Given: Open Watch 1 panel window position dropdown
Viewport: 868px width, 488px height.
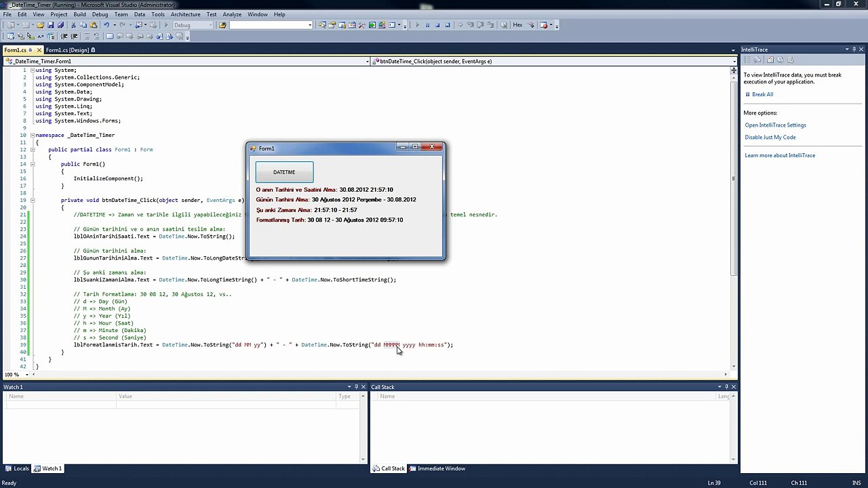Looking at the screenshot, I should pyautogui.click(x=349, y=387).
